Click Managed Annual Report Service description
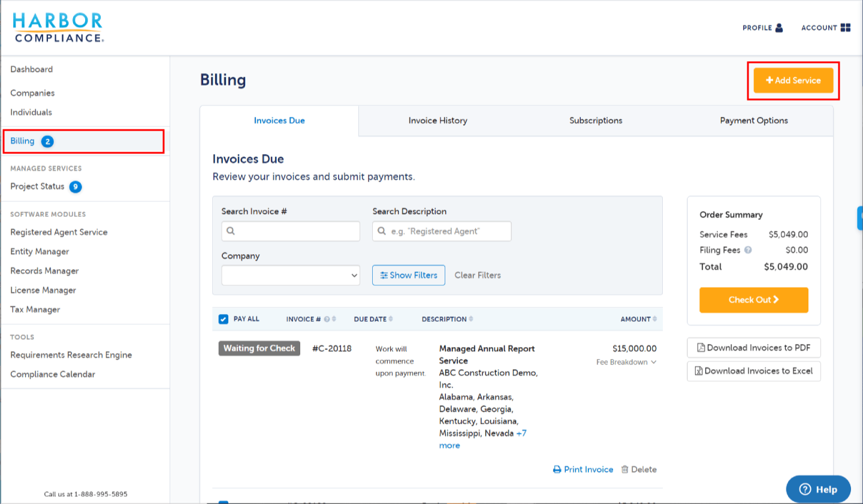The width and height of the screenshot is (863, 504). pos(487,355)
